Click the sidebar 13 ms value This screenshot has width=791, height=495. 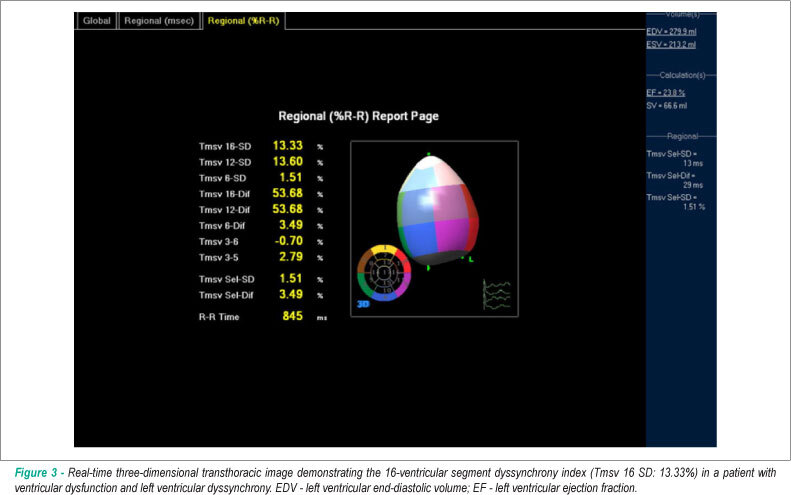pyautogui.click(x=693, y=163)
